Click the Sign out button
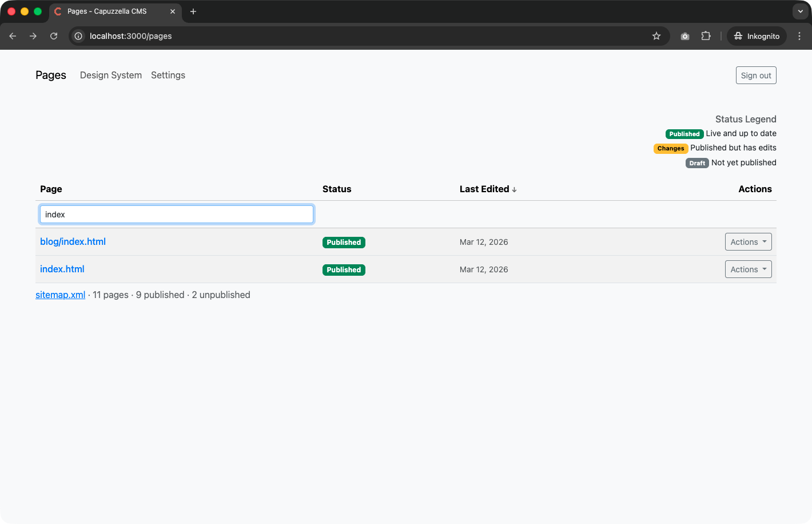The image size is (812, 524). [755, 76]
